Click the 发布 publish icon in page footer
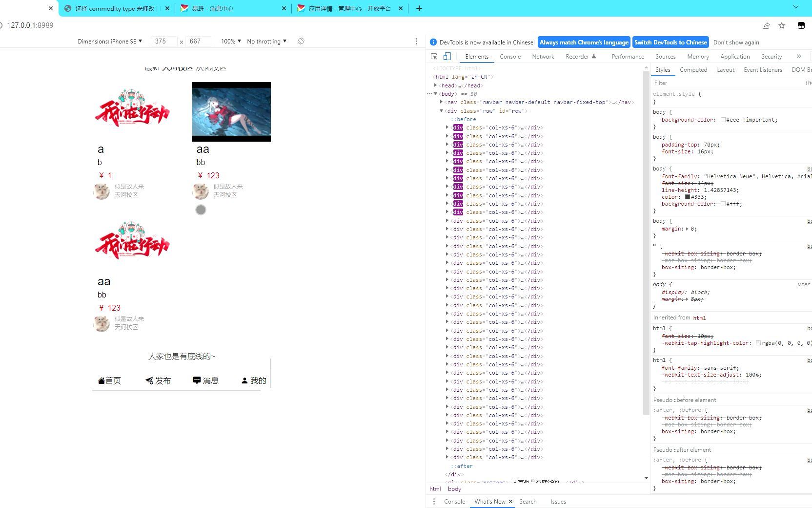Screen dimensions: 812x508 click(149, 380)
